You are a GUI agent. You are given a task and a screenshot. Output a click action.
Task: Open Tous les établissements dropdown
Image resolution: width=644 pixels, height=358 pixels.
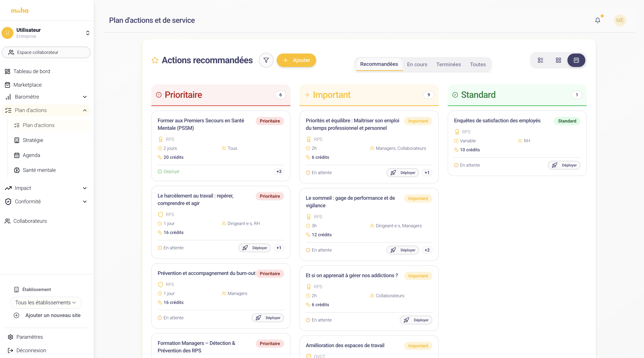click(46, 303)
